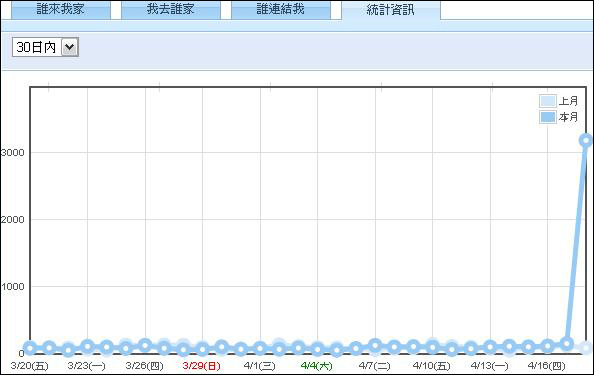Viewport: 594px width, 375px height.
Task: Click the 3/23(一) date label
Action: coord(86,366)
